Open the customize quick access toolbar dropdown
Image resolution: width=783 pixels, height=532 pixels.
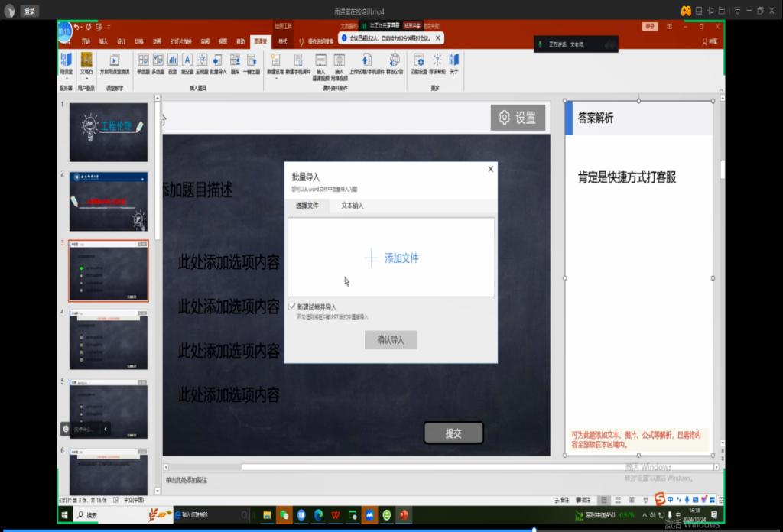[109, 27]
